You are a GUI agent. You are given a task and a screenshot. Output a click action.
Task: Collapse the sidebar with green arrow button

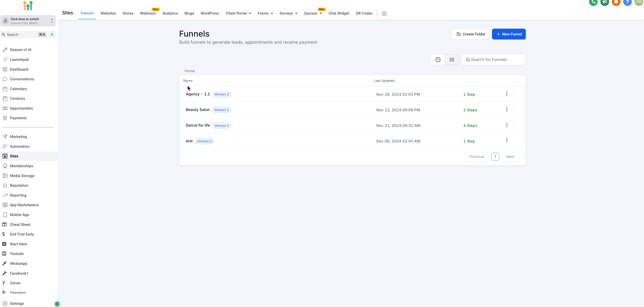tap(57, 304)
